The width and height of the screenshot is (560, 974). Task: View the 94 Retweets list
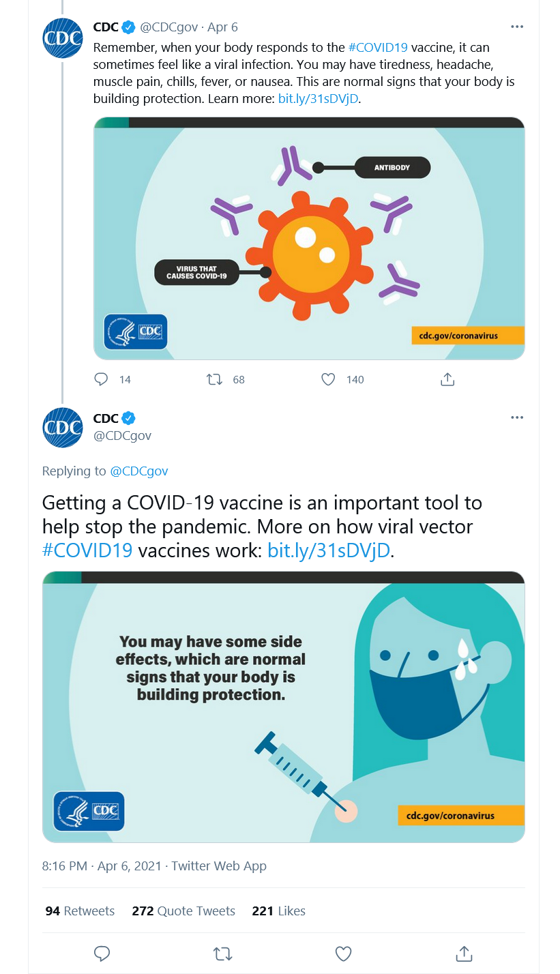coord(80,911)
